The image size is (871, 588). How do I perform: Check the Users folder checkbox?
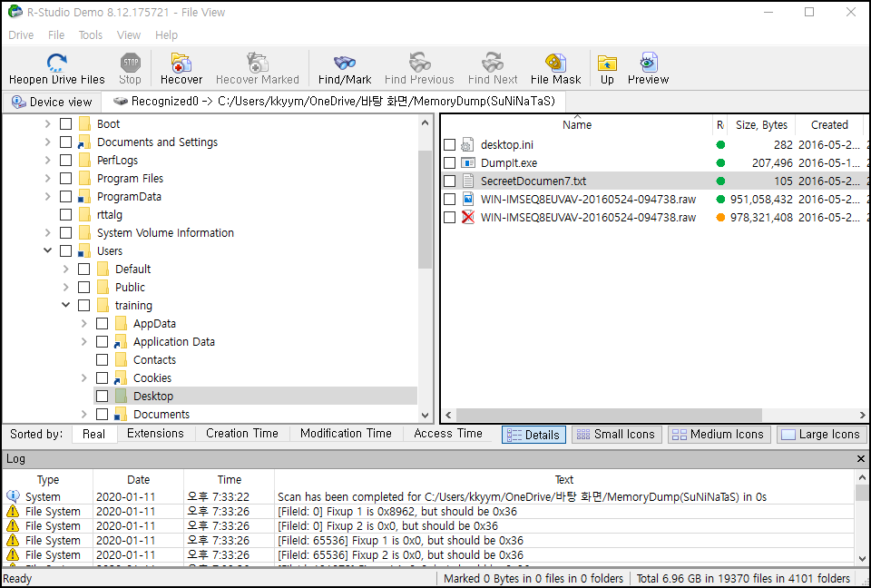[65, 251]
